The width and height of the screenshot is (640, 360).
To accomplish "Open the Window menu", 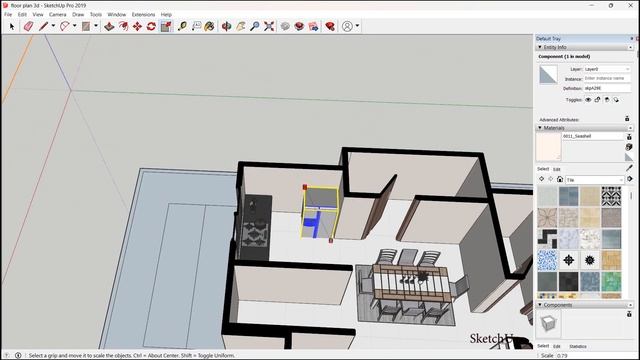I will tap(117, 14).
